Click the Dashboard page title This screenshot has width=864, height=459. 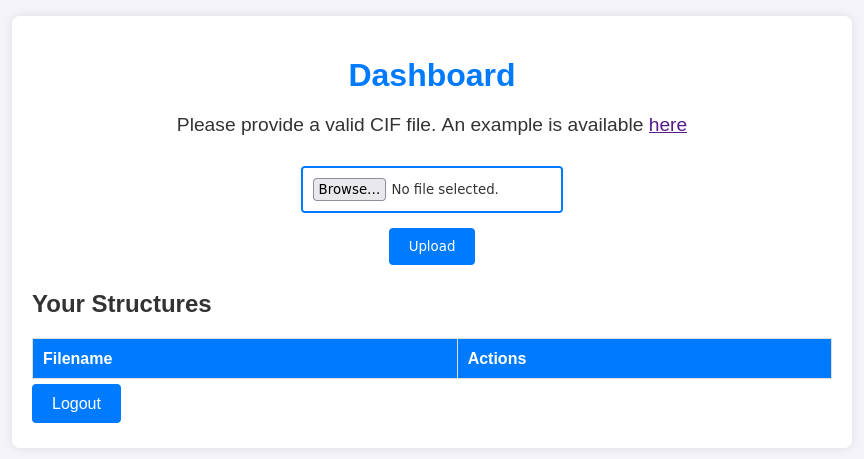(431, 75)
